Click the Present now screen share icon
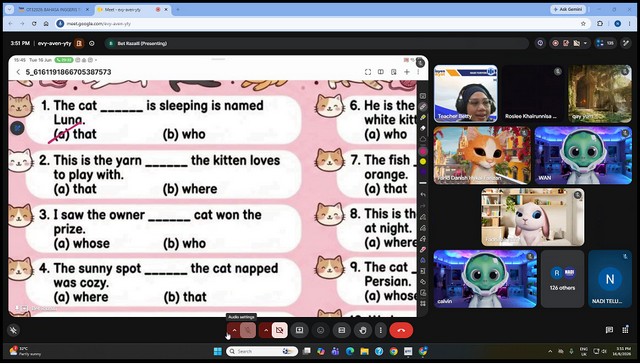Viewport: 640px width, 364px height. click(x=299, y=330)
